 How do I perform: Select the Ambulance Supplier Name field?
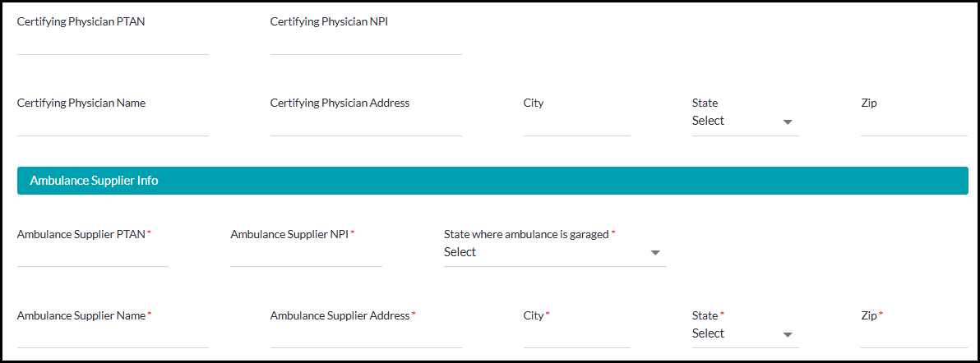pos(113,338)
